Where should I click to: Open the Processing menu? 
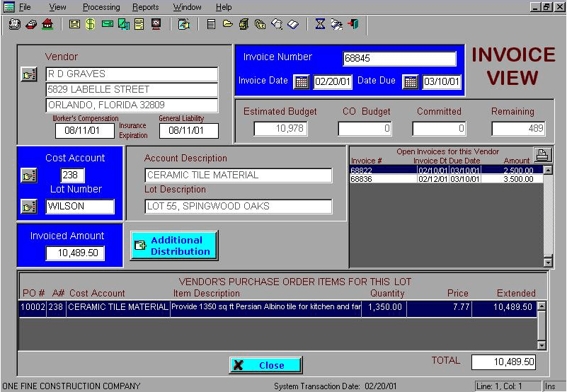(101, 7)
